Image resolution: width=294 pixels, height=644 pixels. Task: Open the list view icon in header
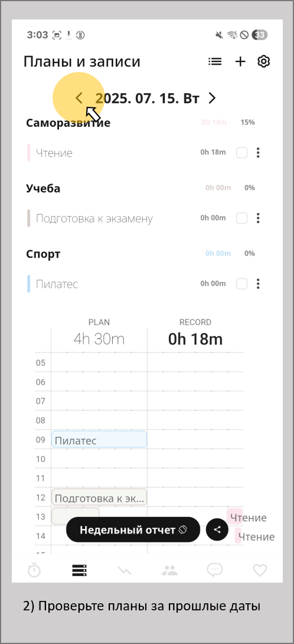pos(215,61)
